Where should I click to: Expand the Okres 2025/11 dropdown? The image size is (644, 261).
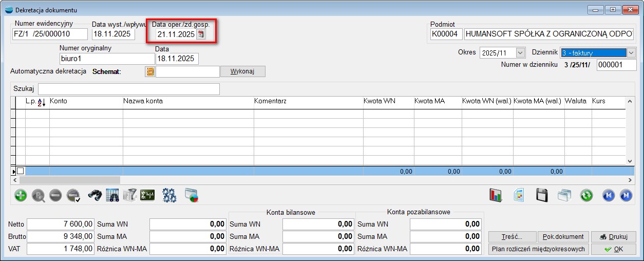coord(521,52)
